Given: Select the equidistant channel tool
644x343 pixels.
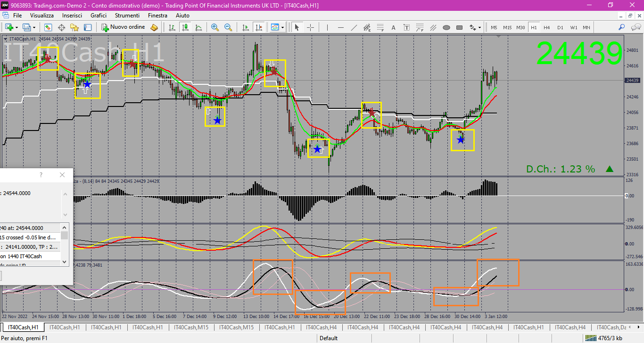Looking at the screenshot, I should point(367,27).
